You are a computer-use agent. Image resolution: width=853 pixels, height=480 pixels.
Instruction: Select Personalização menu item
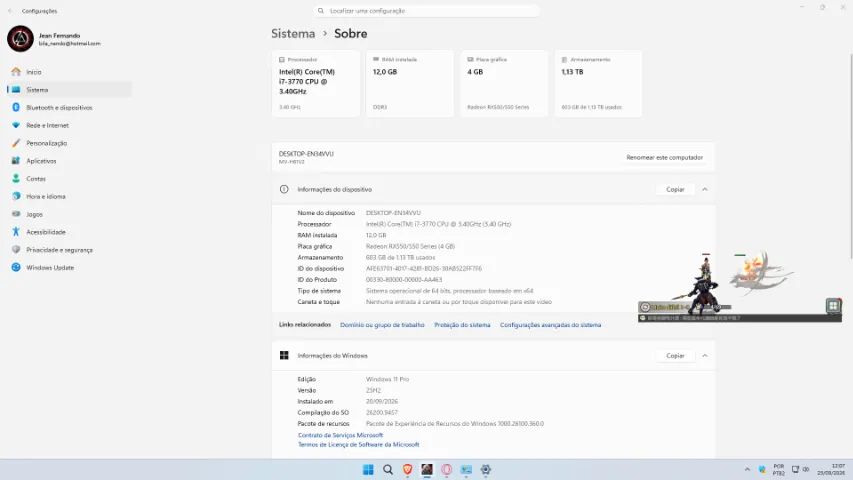coord(70,143)
